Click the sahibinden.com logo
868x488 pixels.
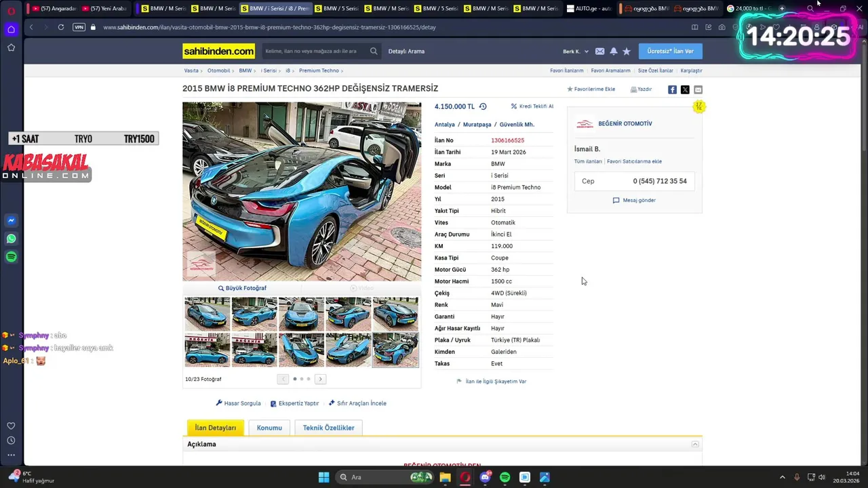point(218,52)
